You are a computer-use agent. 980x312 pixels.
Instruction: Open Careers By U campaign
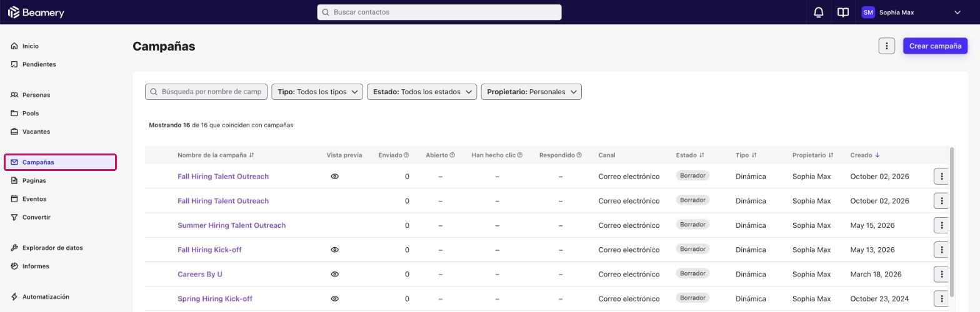[x=200, y=274]
